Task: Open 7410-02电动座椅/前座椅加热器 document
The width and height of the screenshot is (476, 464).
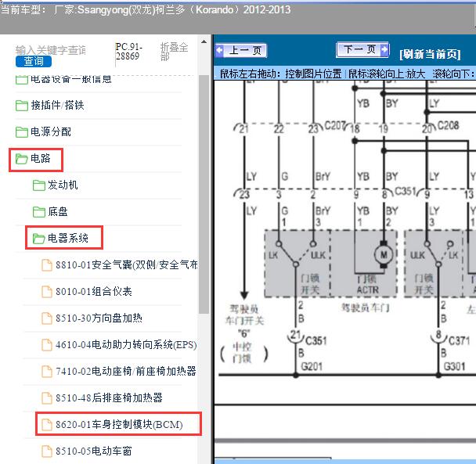Action: [126, 371]
